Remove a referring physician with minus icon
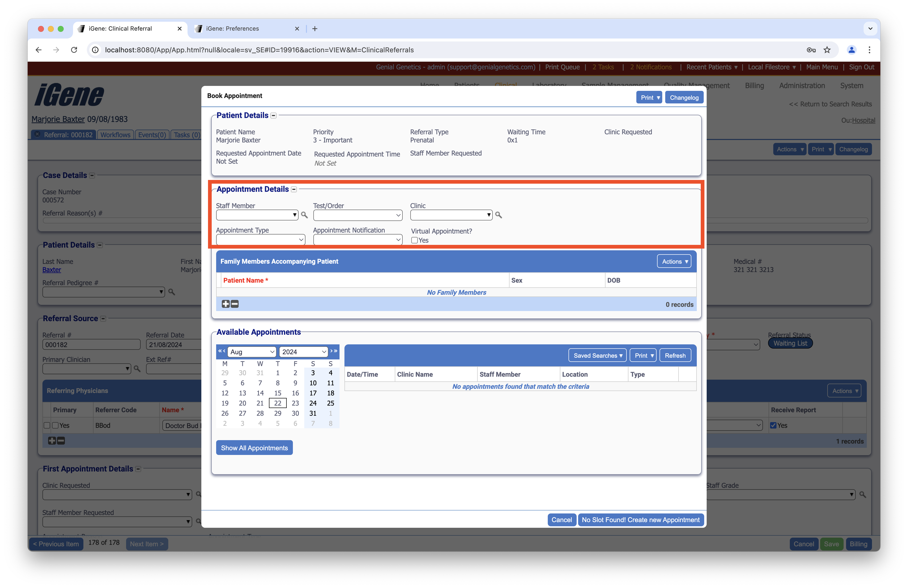This screenshot has width=908, height=588. pyautogui.click(x=61, y=441)
